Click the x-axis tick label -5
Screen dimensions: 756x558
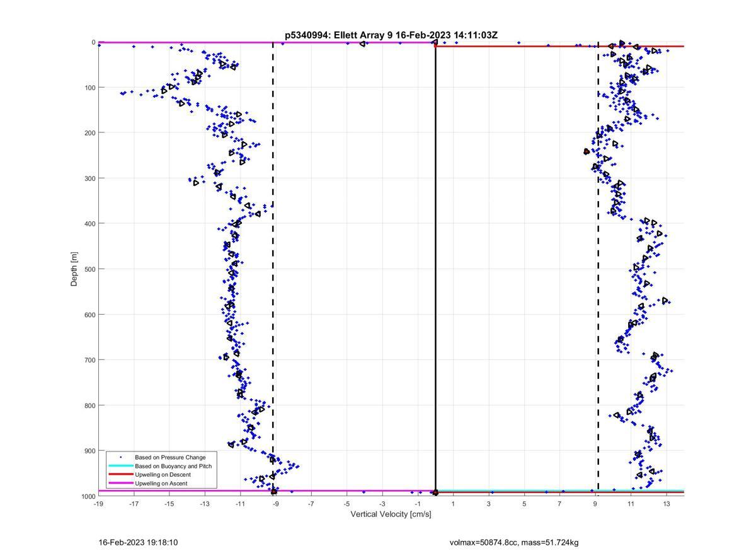coord(346,504)
